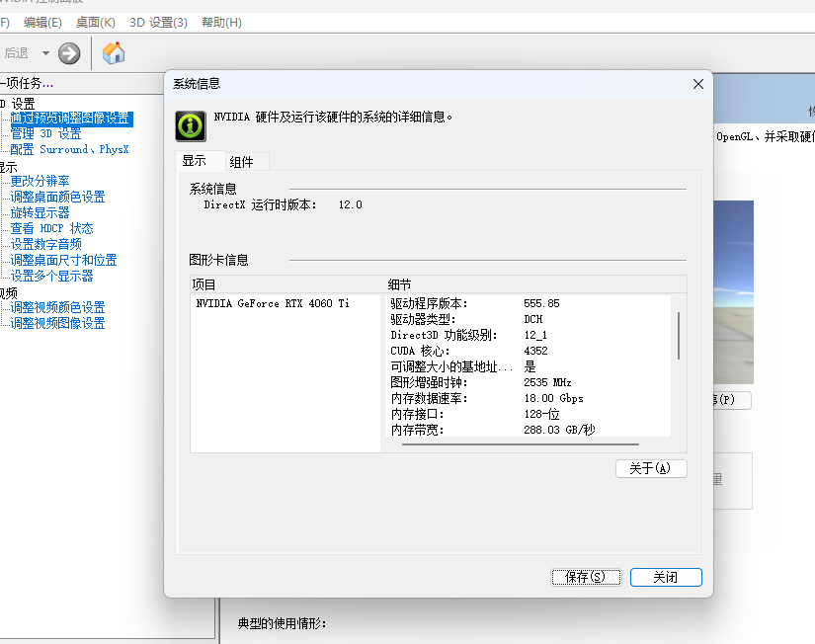Image resolution: width=815 pixels, height=644 pixels.
Task: Click the 保存(S) button
Action: (x=586, y=577)
